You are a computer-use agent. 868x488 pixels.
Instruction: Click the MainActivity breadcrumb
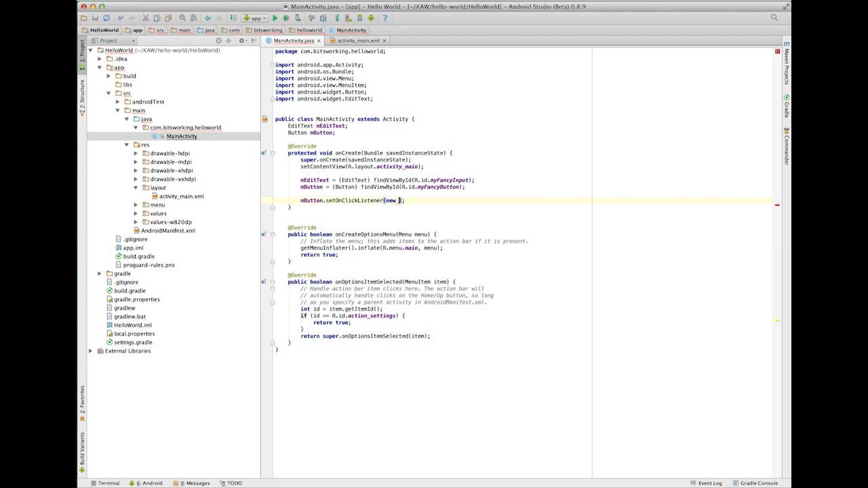click(x=348, y=30)
